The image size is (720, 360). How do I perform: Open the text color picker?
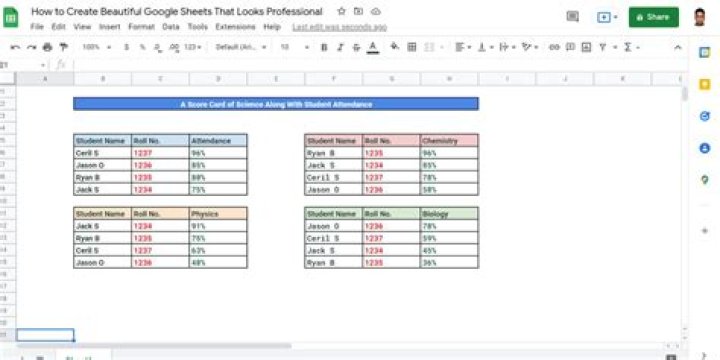click(x=373, y=47)
